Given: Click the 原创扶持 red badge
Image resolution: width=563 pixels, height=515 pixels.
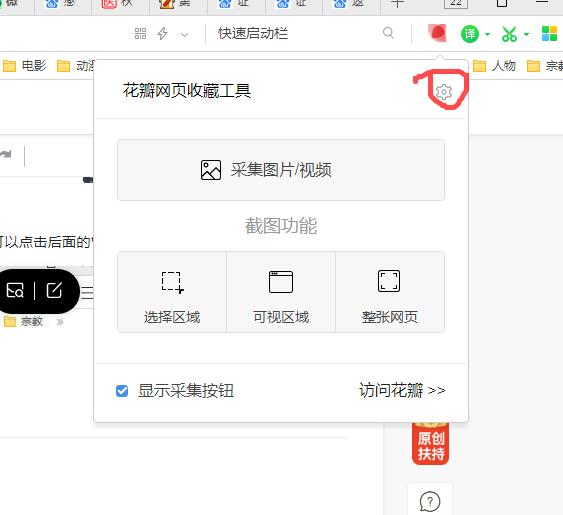Looking at the screenshot, I should (431, 444).
